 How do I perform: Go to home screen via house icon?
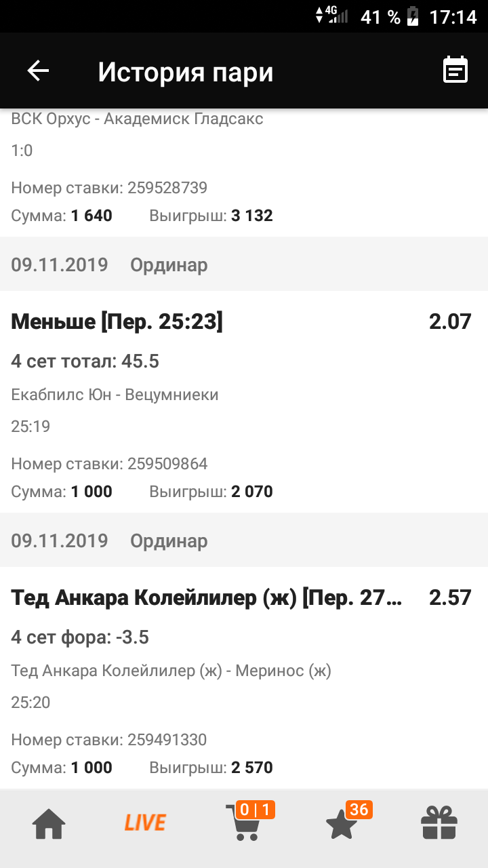(49, 824)
